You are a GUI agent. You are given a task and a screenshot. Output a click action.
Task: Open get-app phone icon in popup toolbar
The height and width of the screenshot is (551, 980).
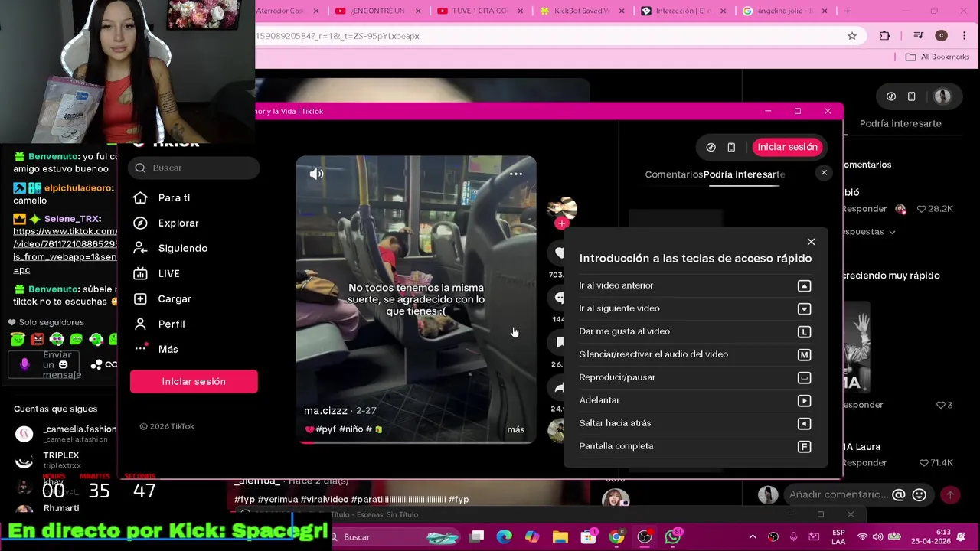click(x=731, y=147)
